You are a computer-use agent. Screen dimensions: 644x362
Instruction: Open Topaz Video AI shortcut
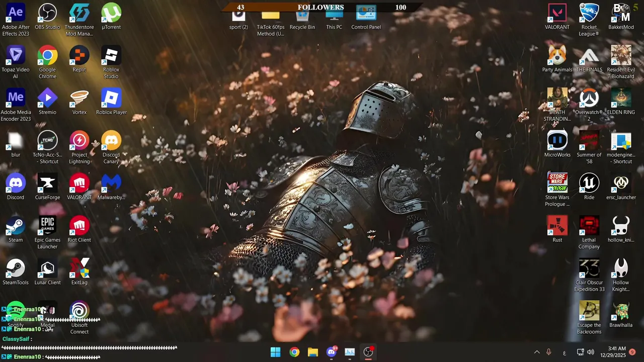point(16,63)
